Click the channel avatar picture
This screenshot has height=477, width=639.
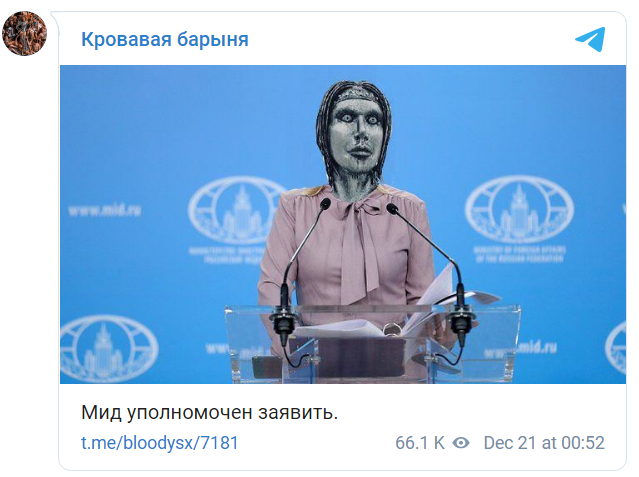[24, 33]
